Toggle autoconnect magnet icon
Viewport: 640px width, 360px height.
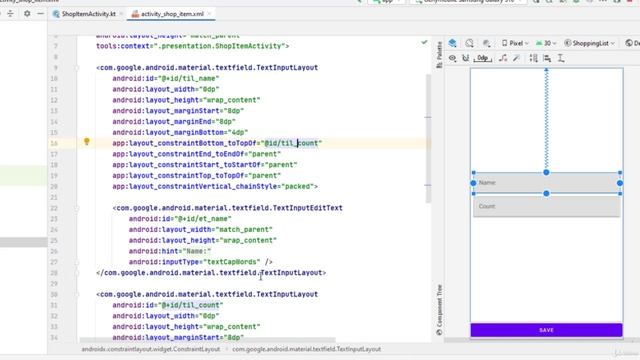click(465, 58)
